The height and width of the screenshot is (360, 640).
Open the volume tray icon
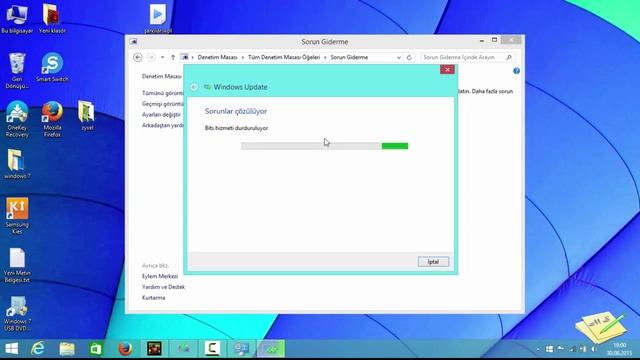[x=593, y=349]
